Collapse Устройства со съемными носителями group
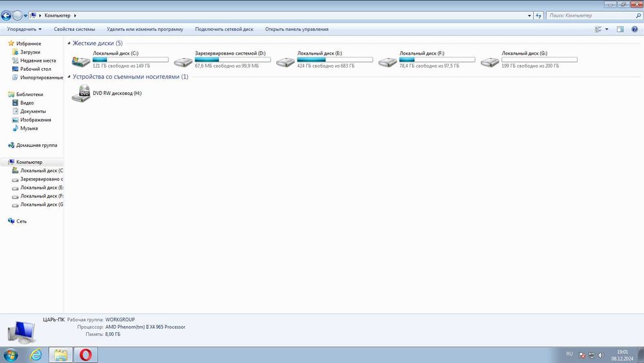Image resolution: width=644 pixels, height=363 pixels. click(x=69, y=77)
